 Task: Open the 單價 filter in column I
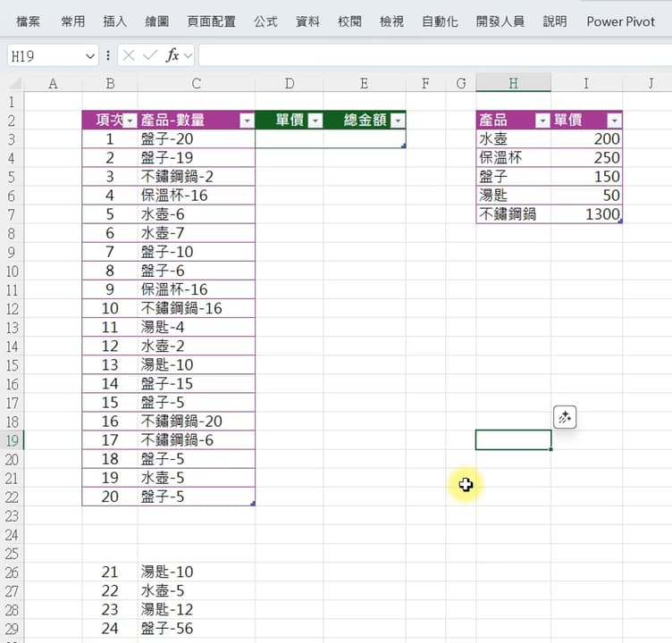pos(613,121)
